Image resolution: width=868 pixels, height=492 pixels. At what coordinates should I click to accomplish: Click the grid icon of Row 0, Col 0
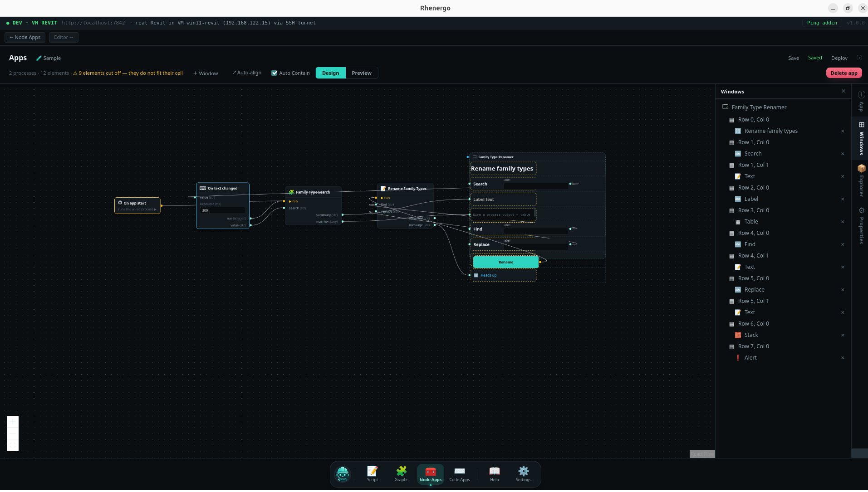(731, 120)
